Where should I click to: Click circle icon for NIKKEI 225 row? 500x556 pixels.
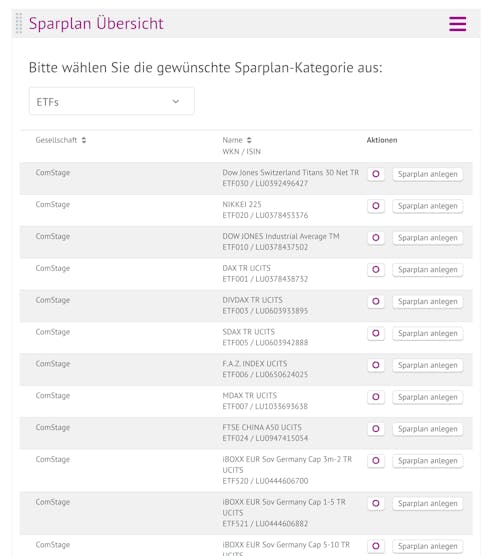click(x=376, y=206)
